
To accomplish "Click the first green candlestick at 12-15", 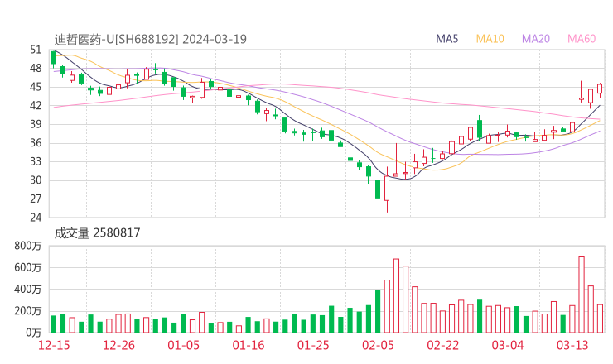I will [x=54, y=58].
